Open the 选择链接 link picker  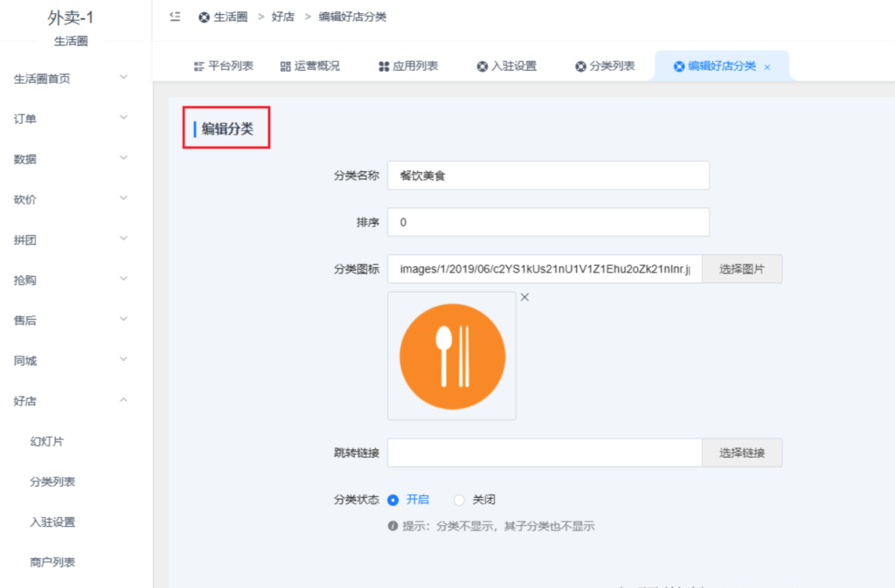point(741,453)
